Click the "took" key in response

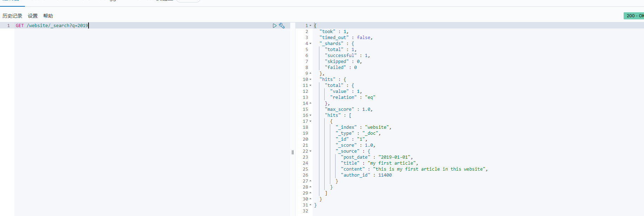(327, 32)
